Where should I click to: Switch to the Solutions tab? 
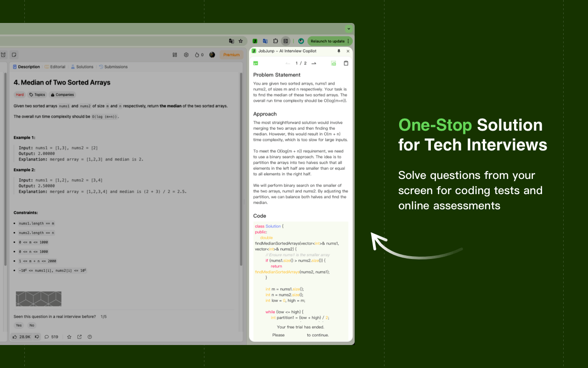82,67
